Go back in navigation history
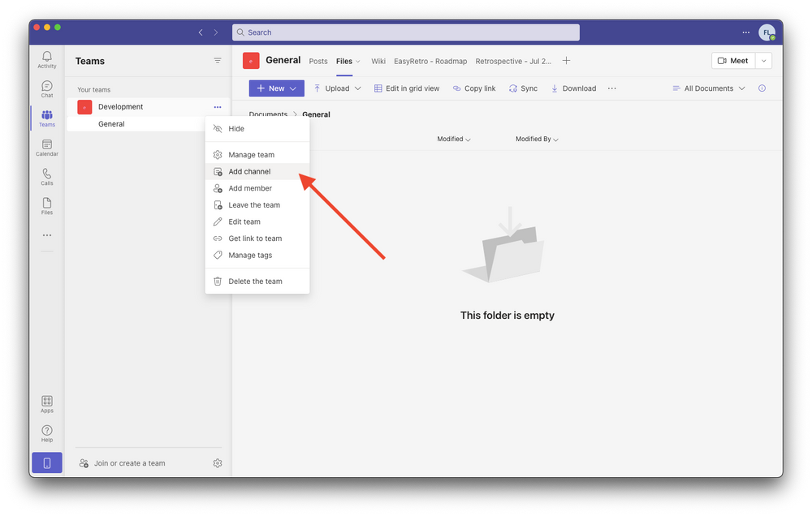Screen dimensions: 812x516 click(x=201, y=32)
